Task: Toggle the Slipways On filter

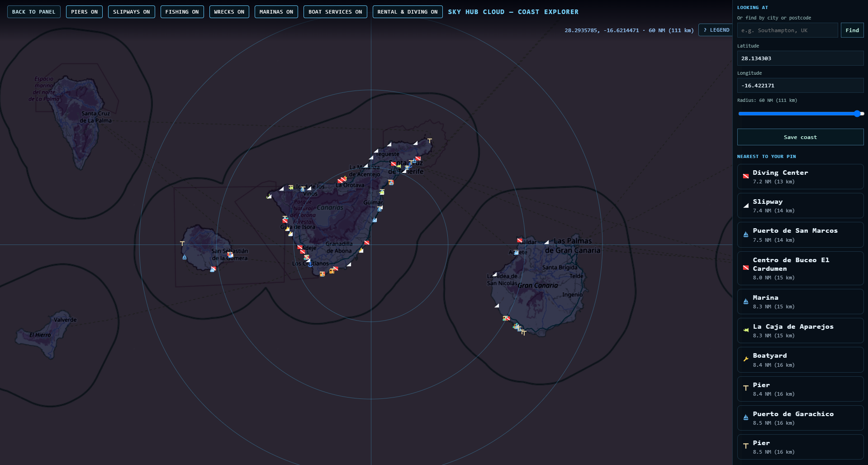Action: 131,12
